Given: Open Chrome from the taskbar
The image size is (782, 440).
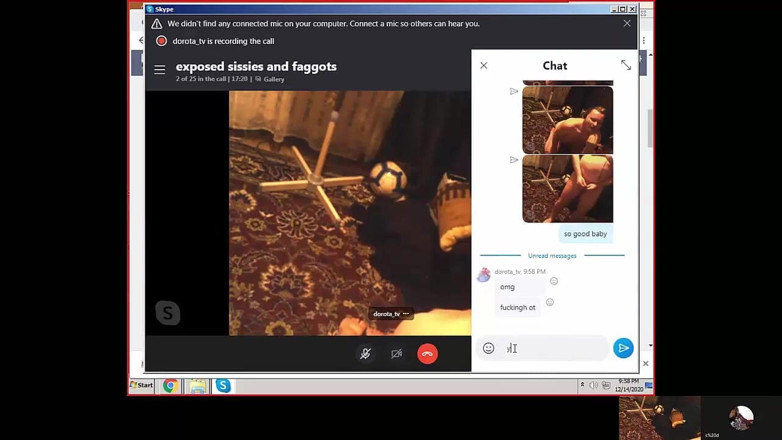Looking at the screenshot, I should 170,386.
